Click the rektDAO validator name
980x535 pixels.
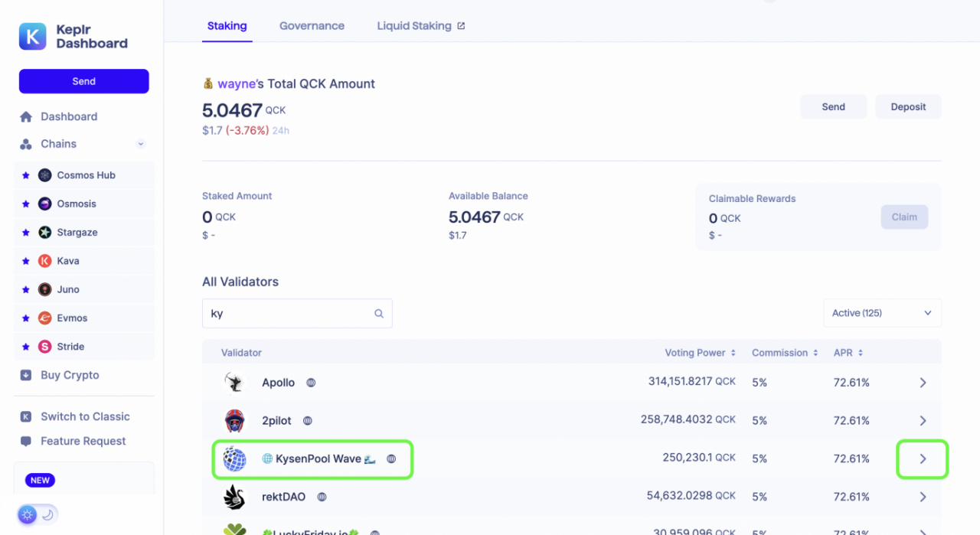pos(283,497)
